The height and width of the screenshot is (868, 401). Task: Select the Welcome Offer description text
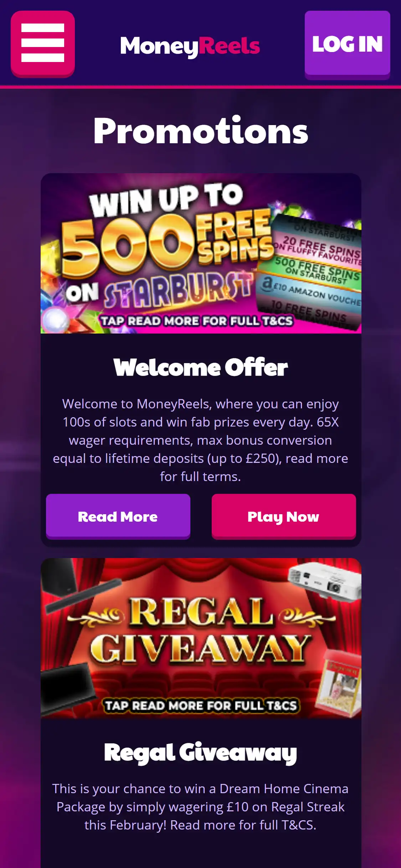click(201, 440)
